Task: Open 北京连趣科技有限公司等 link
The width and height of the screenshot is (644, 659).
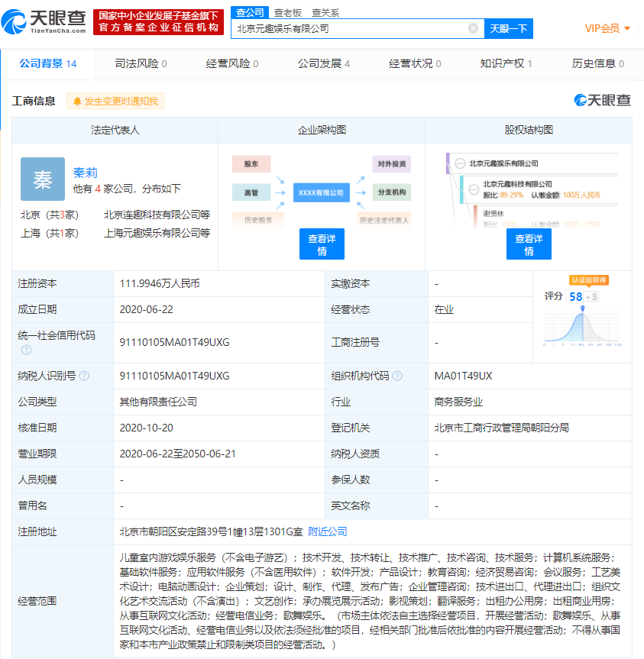Action: tap(157, 215)
